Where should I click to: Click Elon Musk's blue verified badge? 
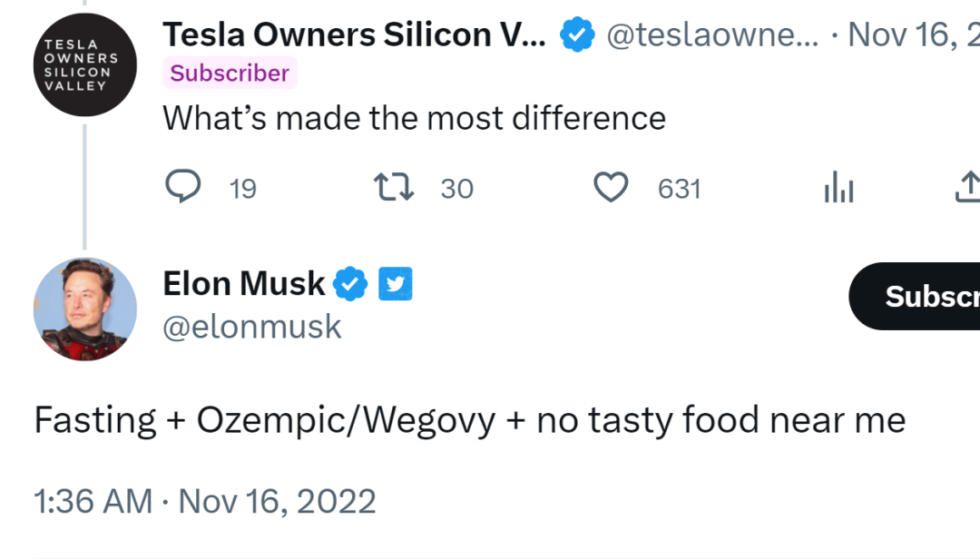point(350,284)
